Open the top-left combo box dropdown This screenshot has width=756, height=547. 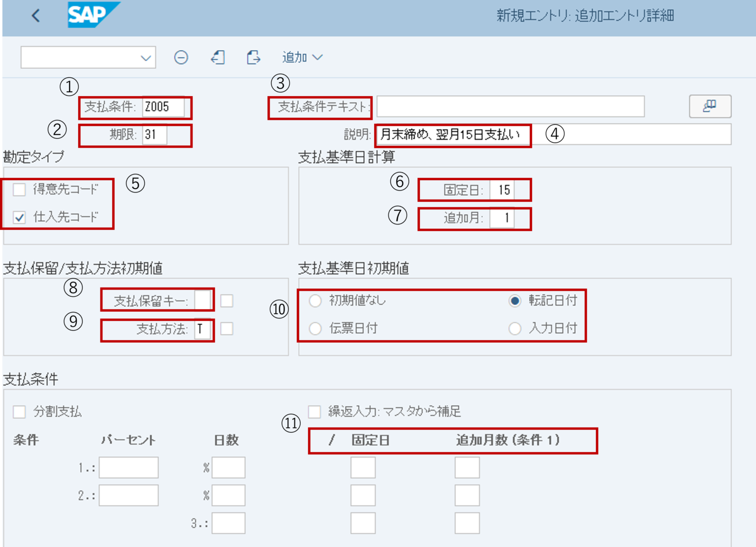tap(146, 58)
